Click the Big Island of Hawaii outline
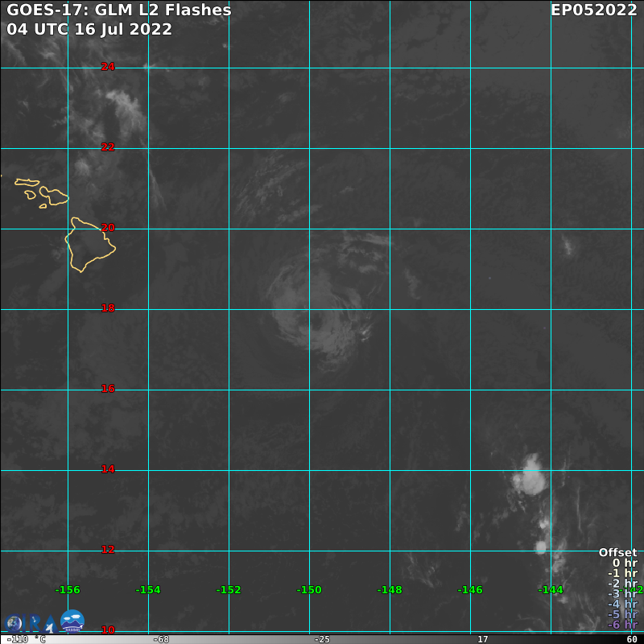 pyautogui.click(x=90, y=245)
